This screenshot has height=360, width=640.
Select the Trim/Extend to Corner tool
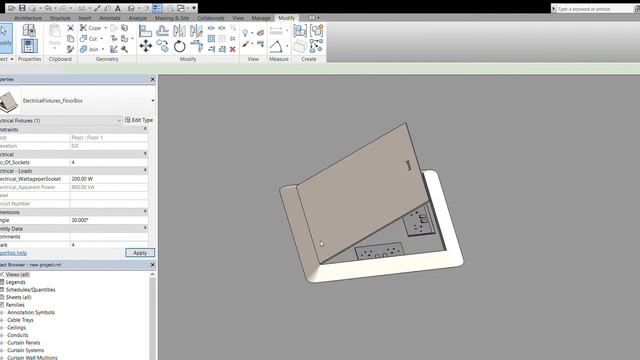(196, 46)
